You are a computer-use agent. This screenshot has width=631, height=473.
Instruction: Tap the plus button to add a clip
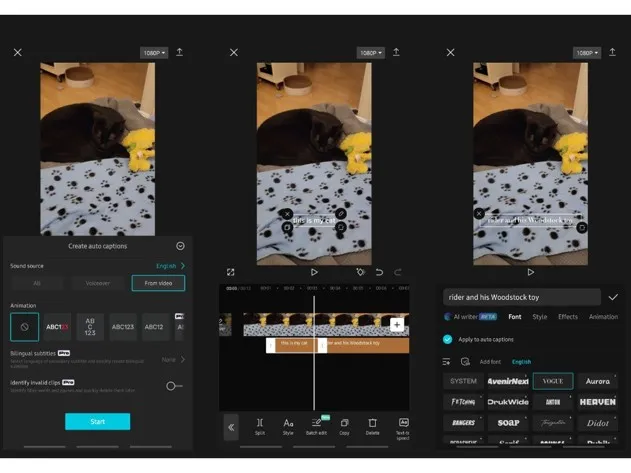(x=397, y=324)
